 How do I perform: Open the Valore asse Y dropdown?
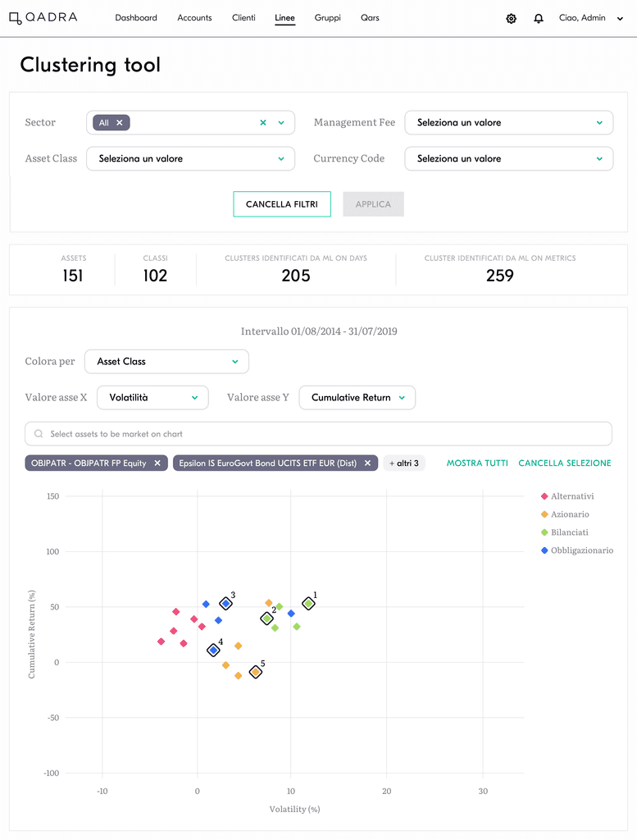tap(357, 398)
